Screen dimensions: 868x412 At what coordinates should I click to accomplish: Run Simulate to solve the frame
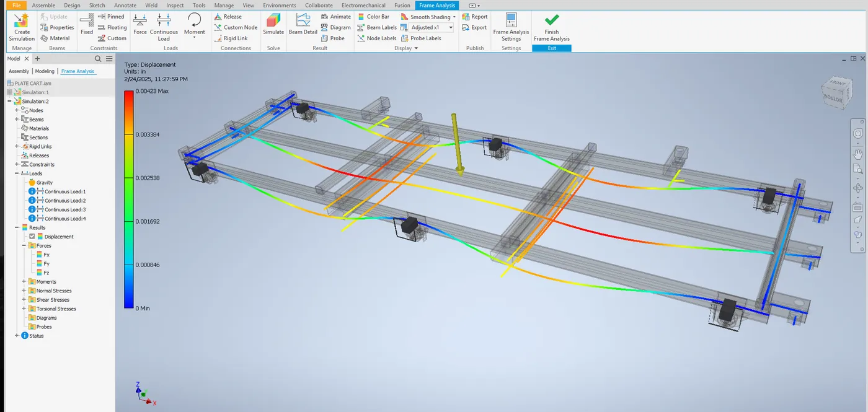(273, 25)
